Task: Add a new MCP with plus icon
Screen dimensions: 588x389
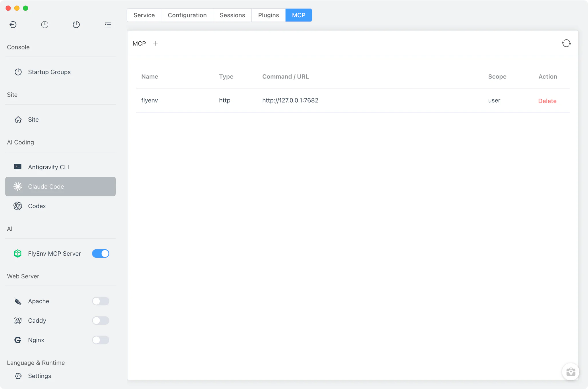Action: pyautogui.click(x=155, y=43)
